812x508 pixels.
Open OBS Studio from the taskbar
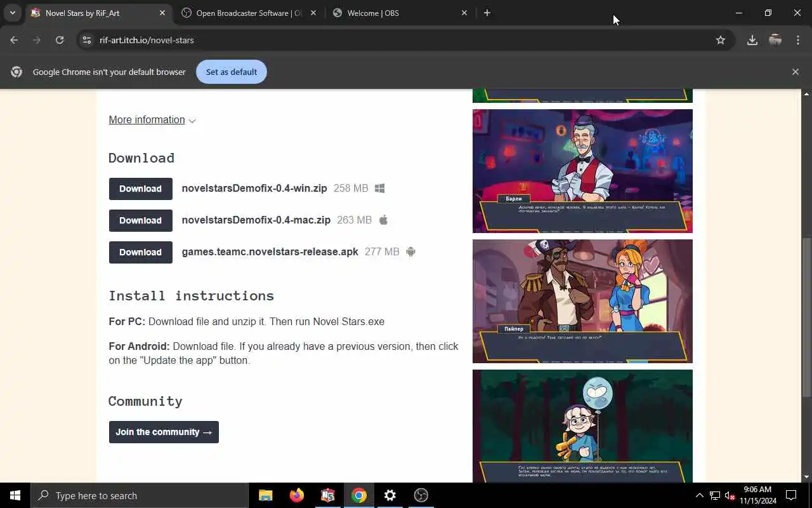(421, 495)
